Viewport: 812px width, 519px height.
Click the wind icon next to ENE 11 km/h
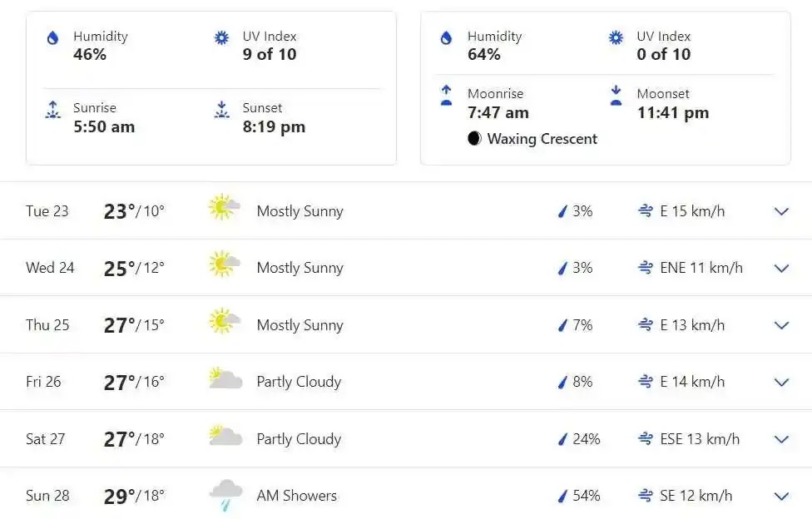pyautogui.click(x=646, y=268)
